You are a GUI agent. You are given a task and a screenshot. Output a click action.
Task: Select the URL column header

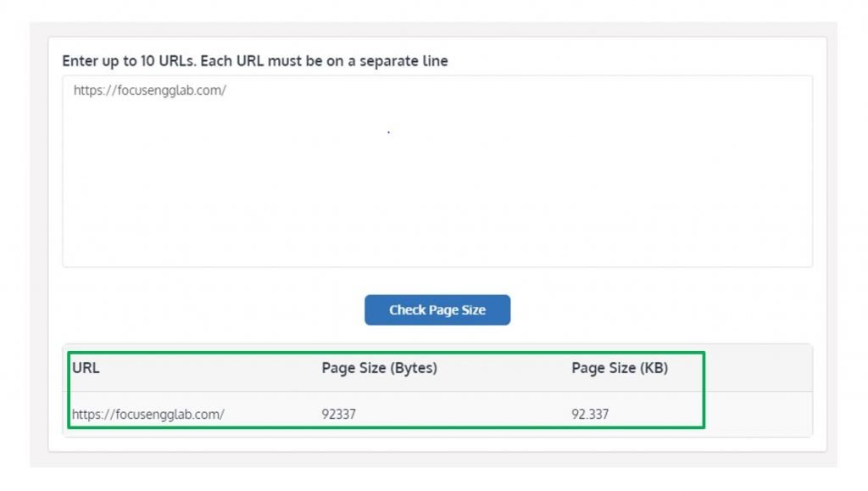[x=86, y=368]
